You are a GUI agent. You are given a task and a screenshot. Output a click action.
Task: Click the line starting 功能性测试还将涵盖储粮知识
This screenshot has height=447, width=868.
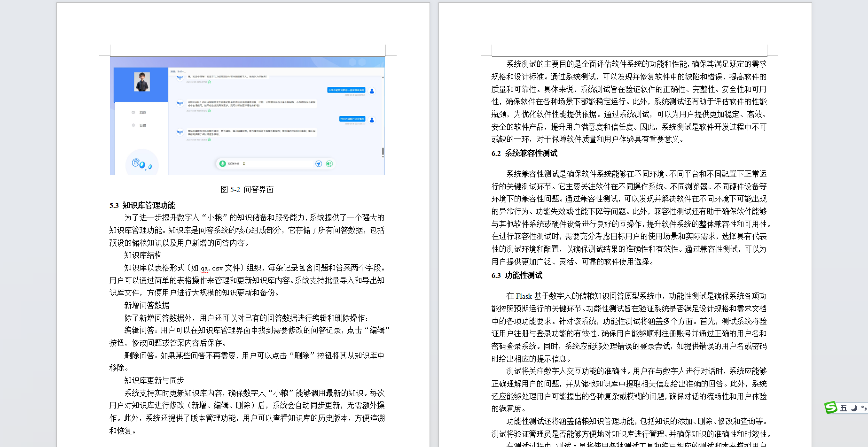point(637,421)
